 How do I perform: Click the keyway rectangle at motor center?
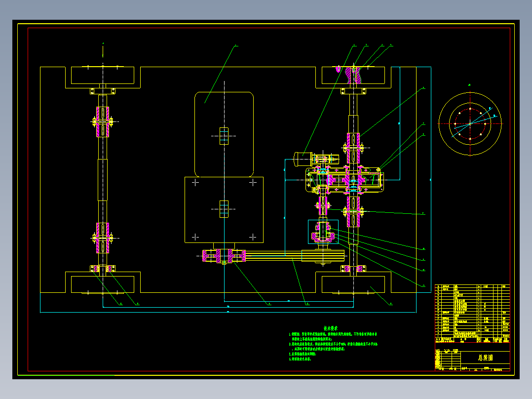(224, 136)
